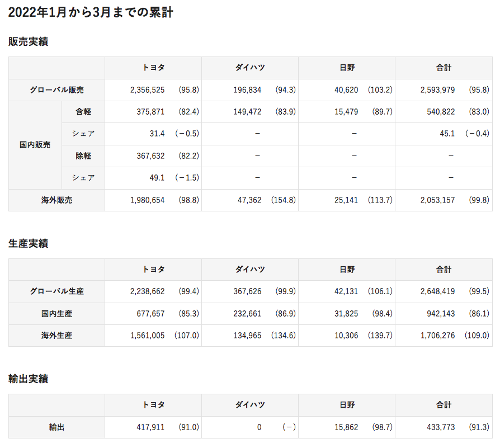Click ダイハツ column header in 販売実績 table

(249, 68)
